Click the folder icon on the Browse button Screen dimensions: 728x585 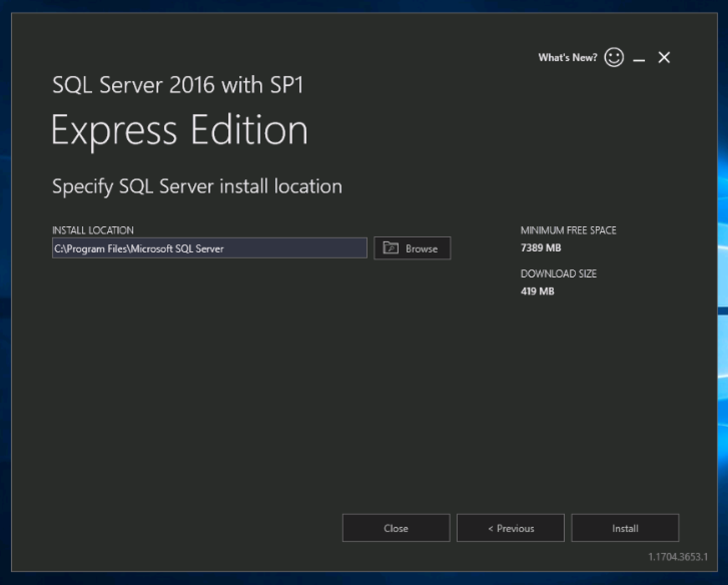[391, 248]
